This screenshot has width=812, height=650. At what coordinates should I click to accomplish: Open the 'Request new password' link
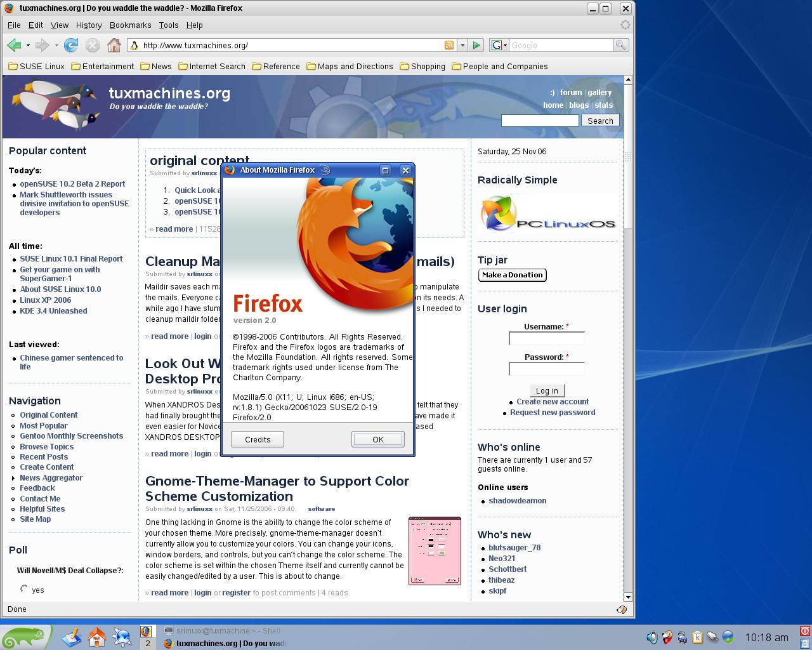pyautogui.click(x=553, y=413)
